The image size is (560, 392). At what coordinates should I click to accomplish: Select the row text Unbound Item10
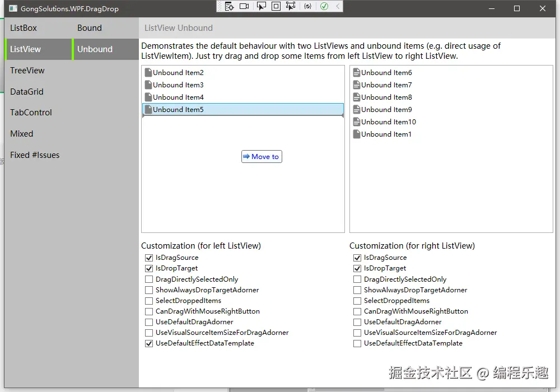389,122
